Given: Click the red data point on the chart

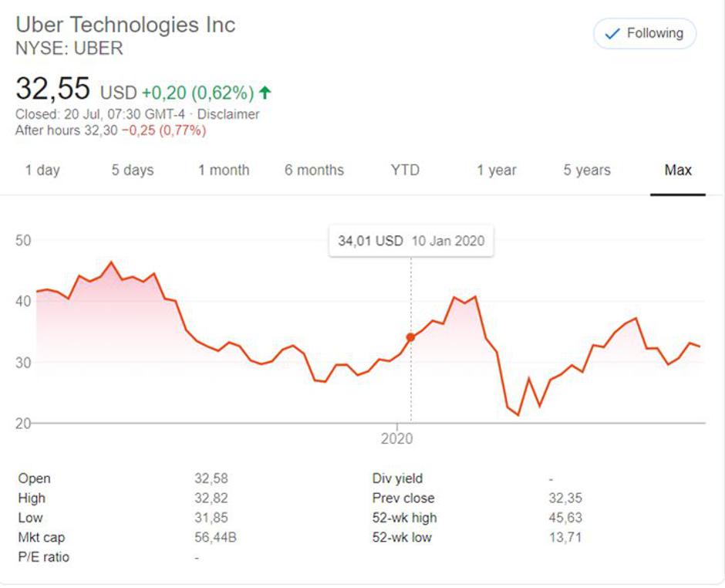Looking at the screenshot, I should tap(410, 337).
